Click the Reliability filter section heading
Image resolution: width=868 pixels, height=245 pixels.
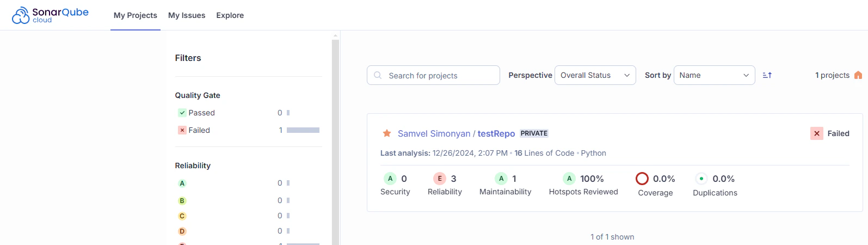pos(193,166)
